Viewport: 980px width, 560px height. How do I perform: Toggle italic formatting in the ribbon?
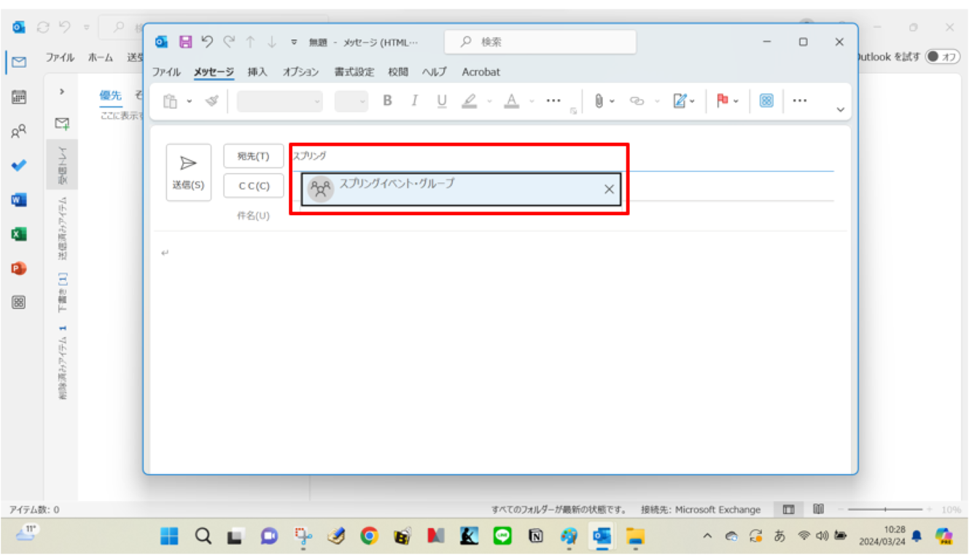(x=414, y=101)
